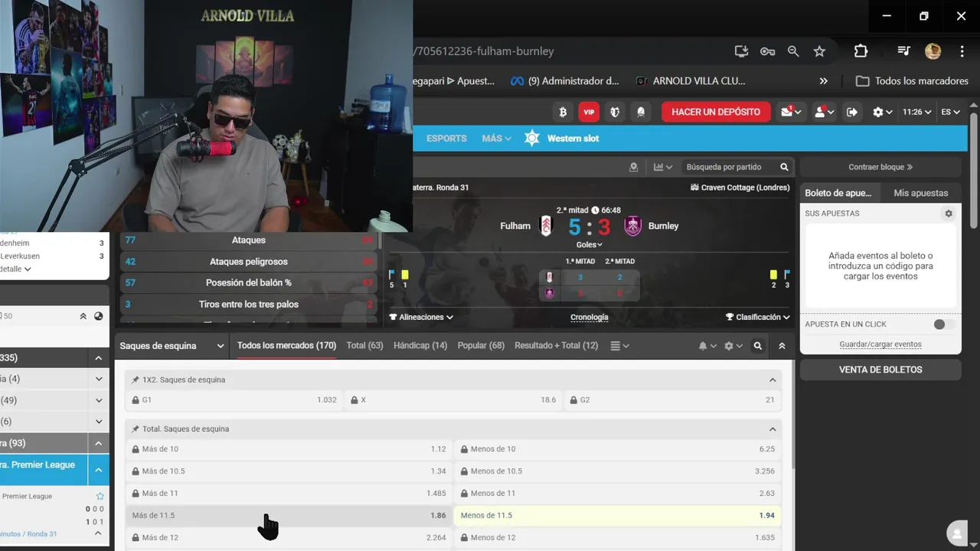Open the Todos los marcadores folder
Screen dimensions: 980x551
click(912, 80)
